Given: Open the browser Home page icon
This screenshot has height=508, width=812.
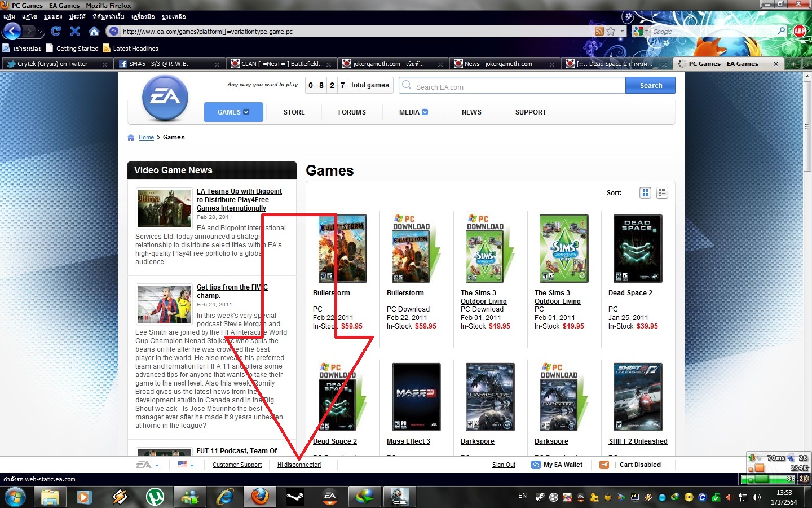Looking at the screenshot, I should click(94, 31).
